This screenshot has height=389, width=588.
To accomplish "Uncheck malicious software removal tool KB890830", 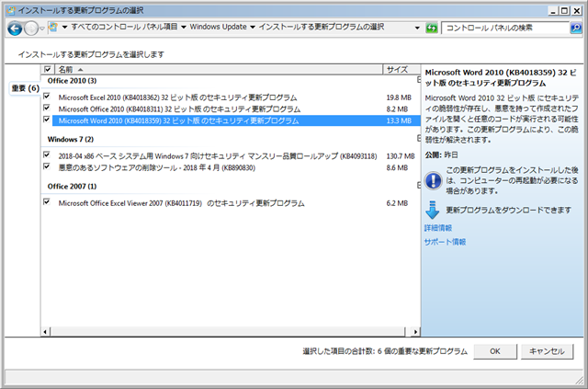I will click(47, 166).
